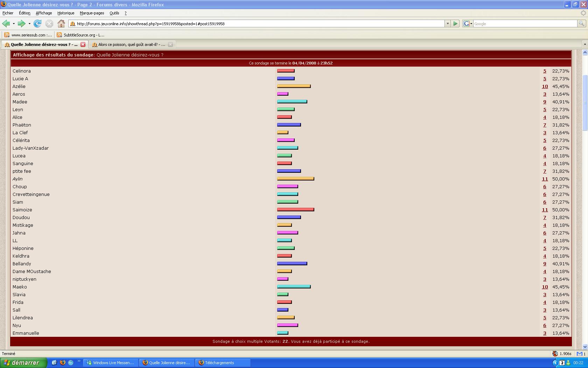Click the poll end date 04/04/2008

click(304, 63)
